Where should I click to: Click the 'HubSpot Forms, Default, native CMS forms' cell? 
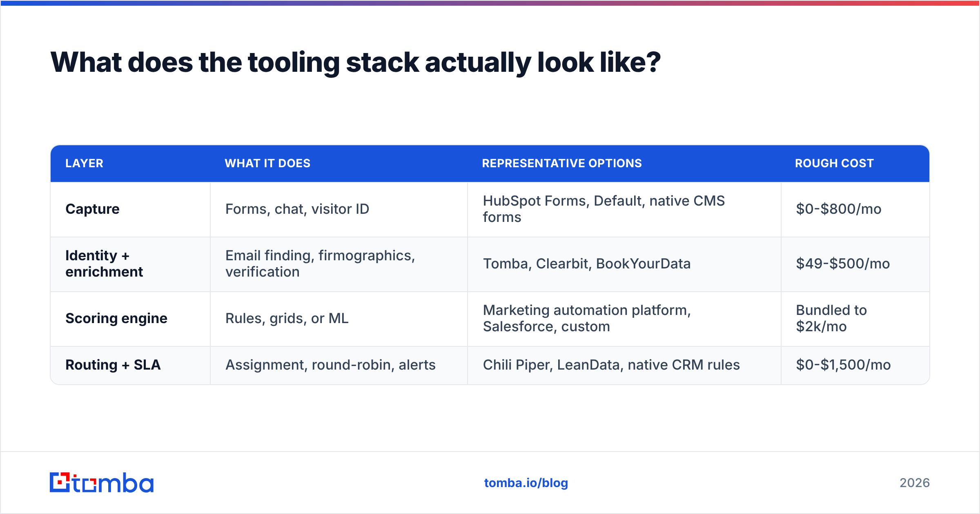coord(624,209)
